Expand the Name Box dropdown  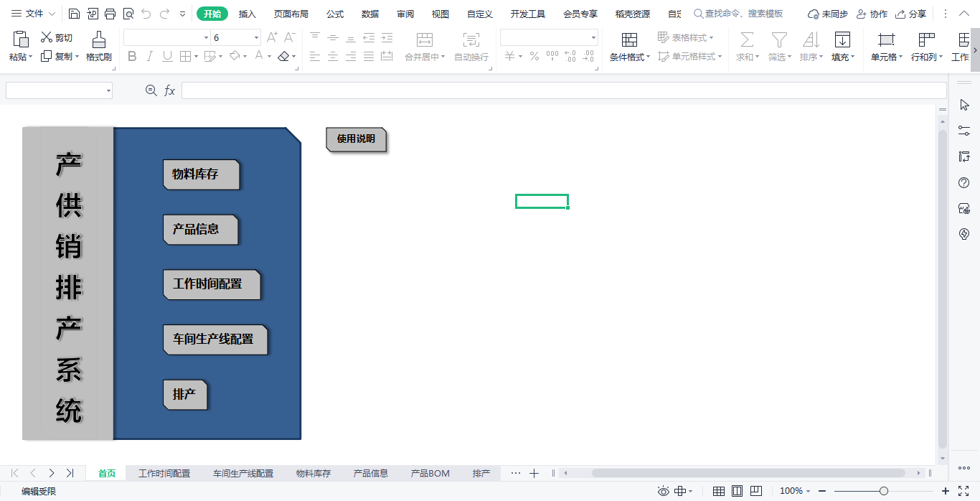[x=108, y=90]
